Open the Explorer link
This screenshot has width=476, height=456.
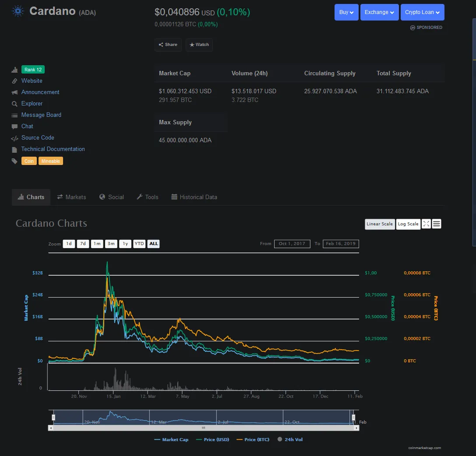32,104
